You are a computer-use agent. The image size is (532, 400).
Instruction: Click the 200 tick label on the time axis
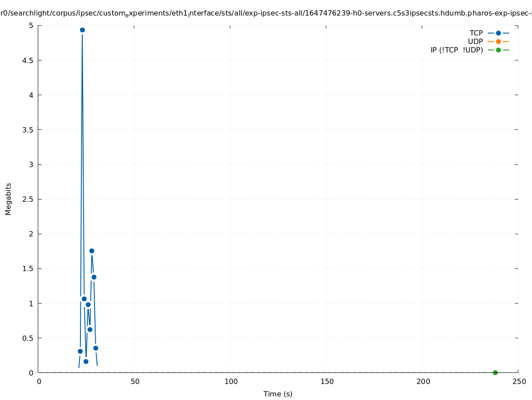[x=423, y=381]
